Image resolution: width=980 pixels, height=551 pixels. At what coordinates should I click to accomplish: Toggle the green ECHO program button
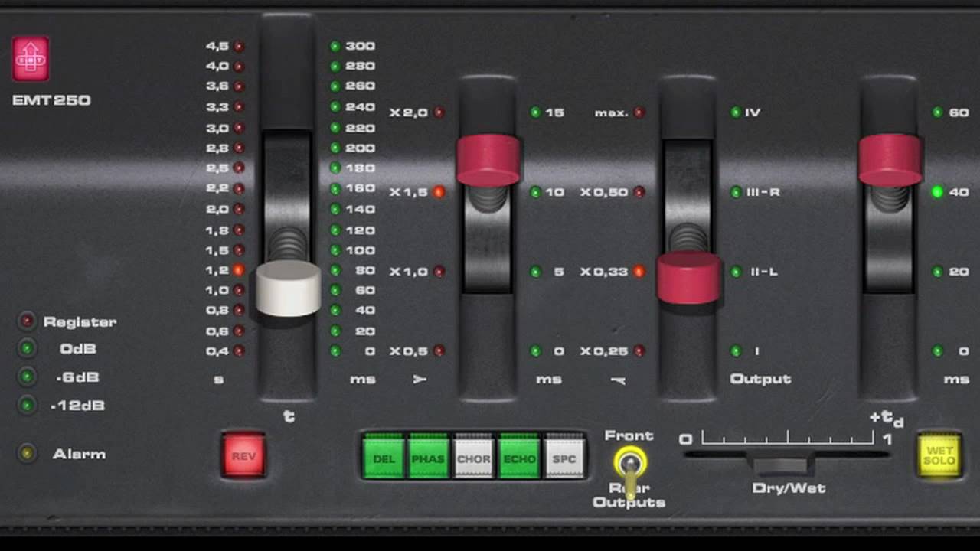tap(519, 457)
